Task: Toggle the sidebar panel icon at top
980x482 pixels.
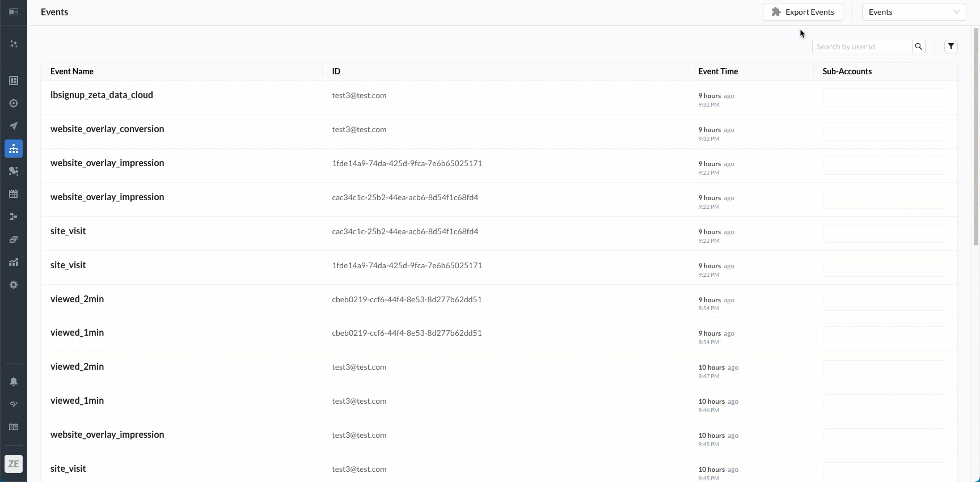Action: click(14, 12)
